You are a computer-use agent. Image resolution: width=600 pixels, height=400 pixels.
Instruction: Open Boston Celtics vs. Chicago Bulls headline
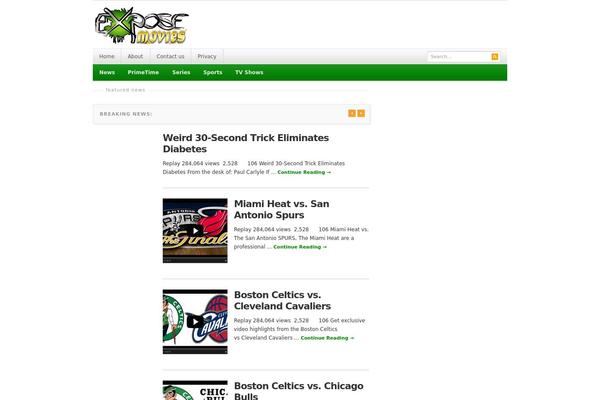(x=298, y=390)
